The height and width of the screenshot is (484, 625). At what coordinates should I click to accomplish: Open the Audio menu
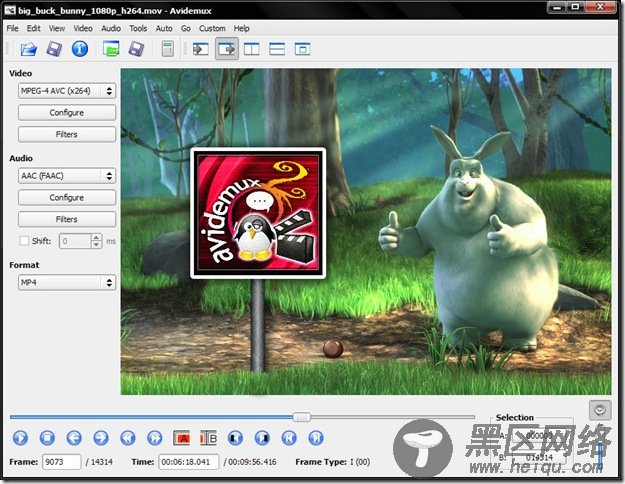click(111, 28)
